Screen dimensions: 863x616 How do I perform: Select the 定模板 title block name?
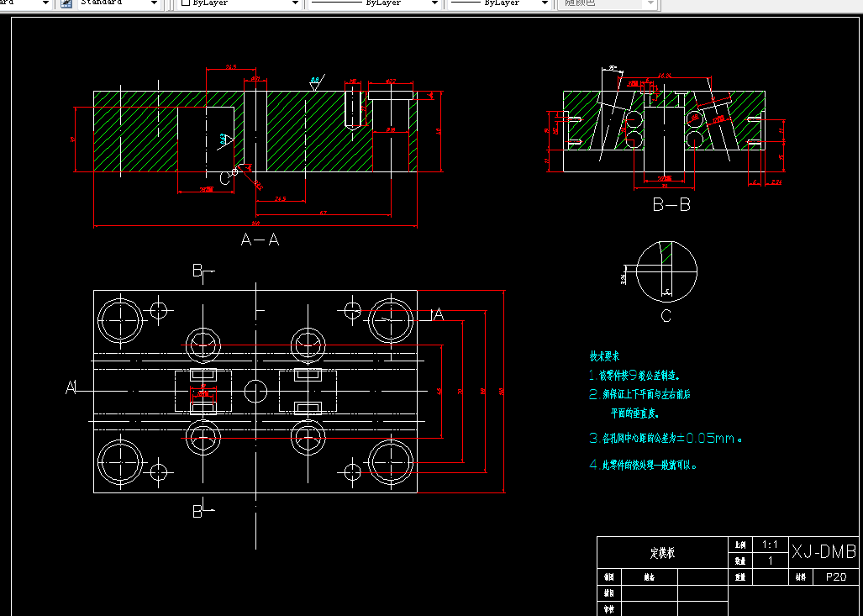[662, 553]
